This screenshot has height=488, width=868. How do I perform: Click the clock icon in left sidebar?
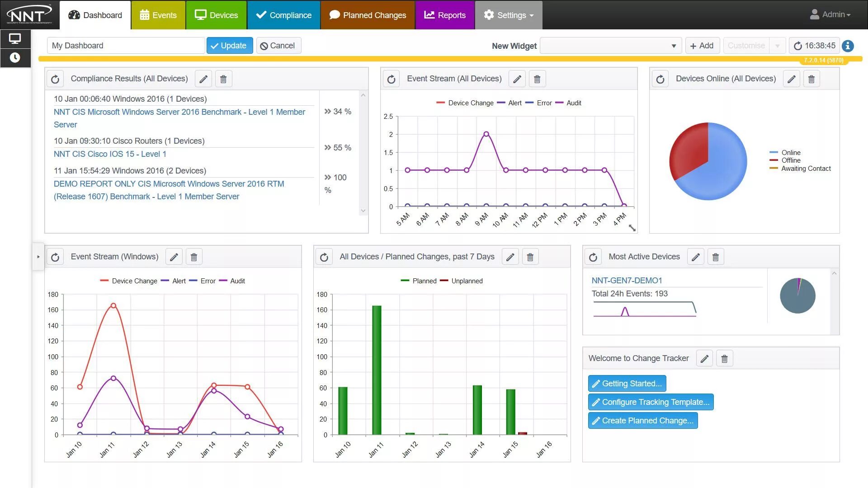pos(15,58)
